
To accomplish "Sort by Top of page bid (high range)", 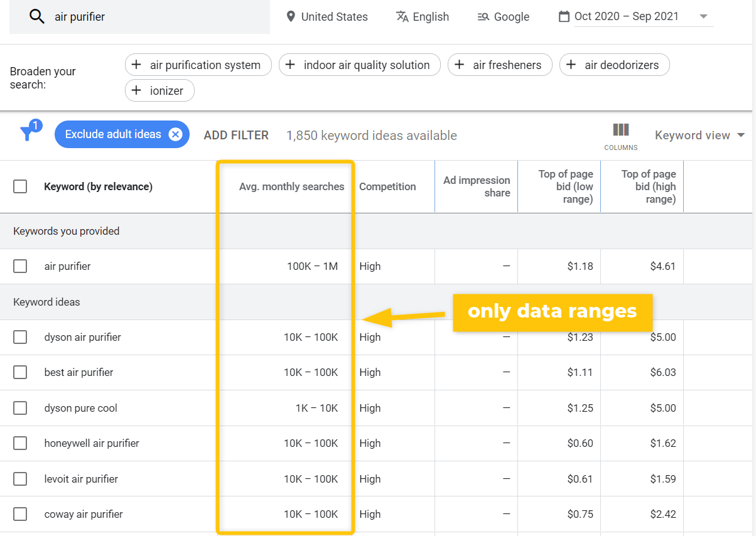I will point(648,186).
